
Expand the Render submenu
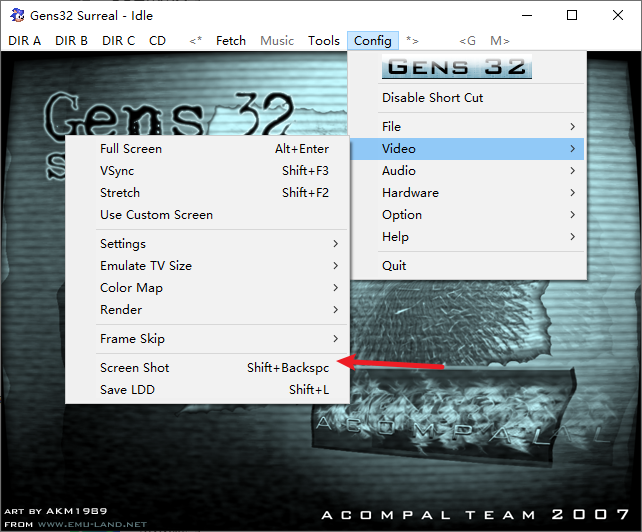(x=207, y=310)
